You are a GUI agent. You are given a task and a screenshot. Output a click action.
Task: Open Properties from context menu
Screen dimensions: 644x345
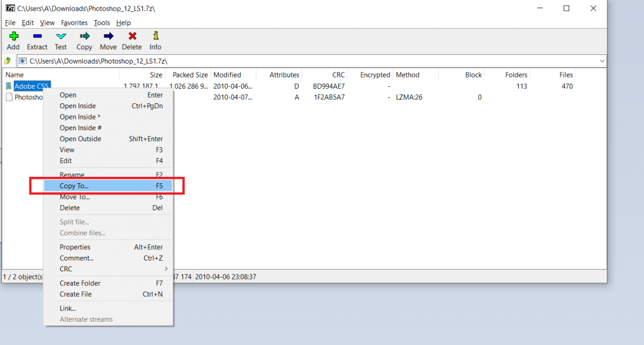(x=108, y=247)
